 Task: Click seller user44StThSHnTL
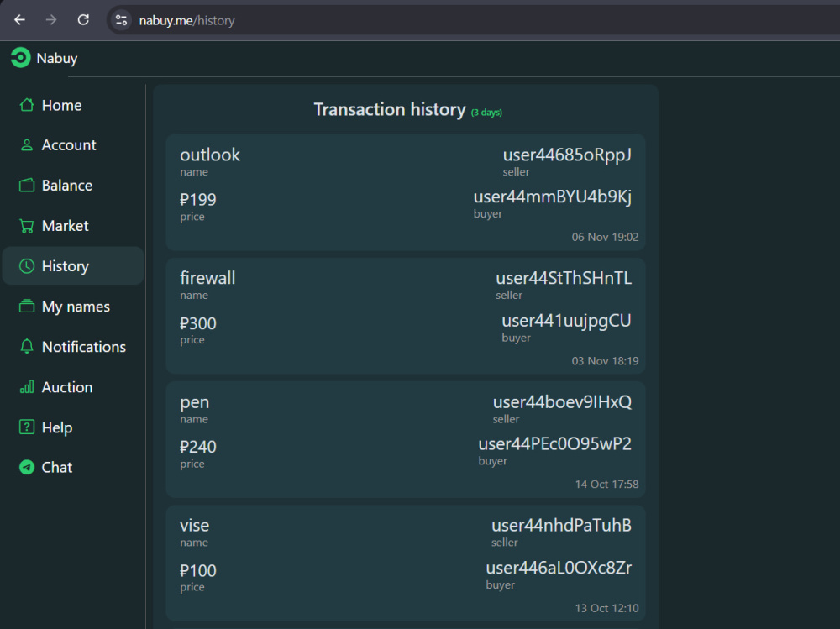564,278
